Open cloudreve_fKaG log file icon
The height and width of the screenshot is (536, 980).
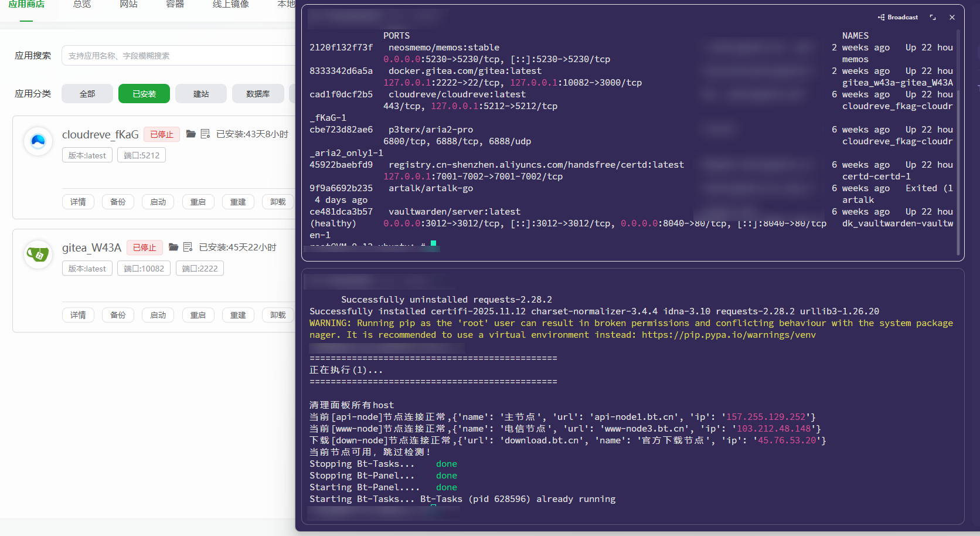point(205,134)
